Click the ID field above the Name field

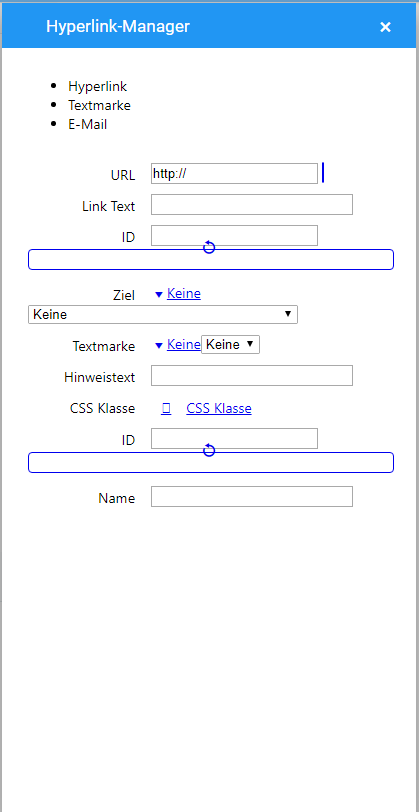[x=234, y=439]
